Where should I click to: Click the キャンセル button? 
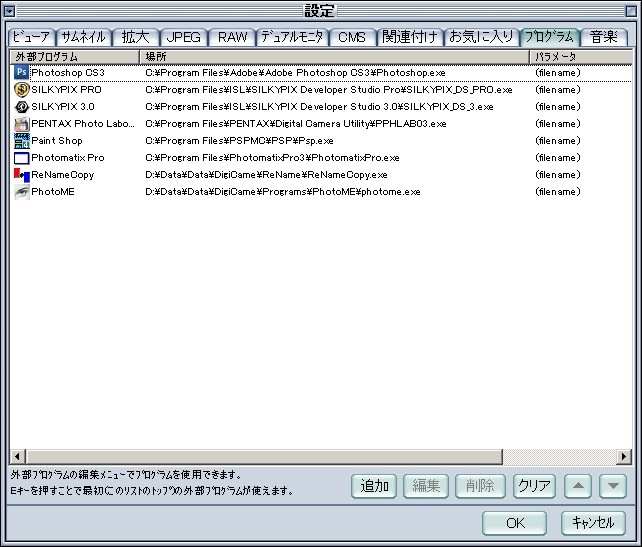[x=593, y=523]
